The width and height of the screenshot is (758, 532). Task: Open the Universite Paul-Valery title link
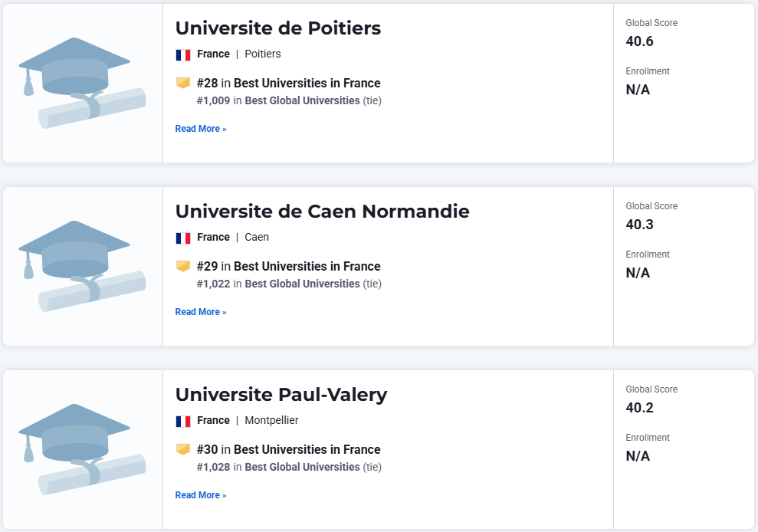(x=281, y=395)
